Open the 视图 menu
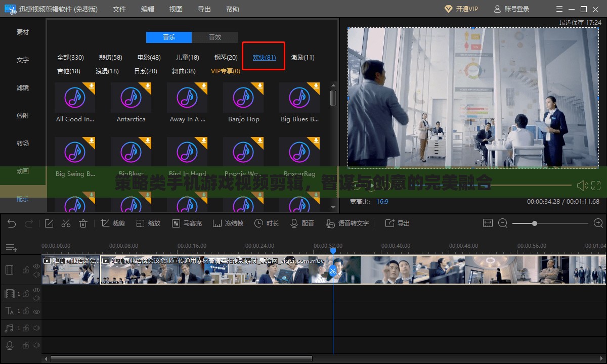The width and height of the screenshot is (607, 364). (x=176, y=9)
